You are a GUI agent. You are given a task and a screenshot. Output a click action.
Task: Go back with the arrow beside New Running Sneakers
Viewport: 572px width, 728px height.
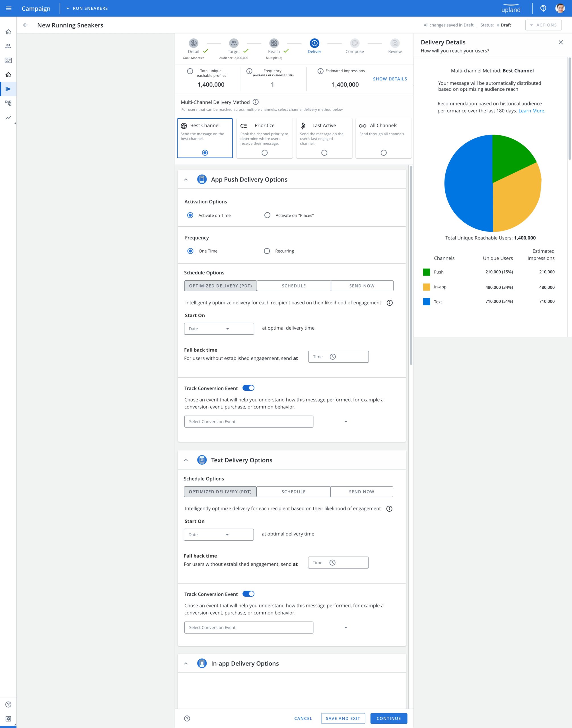tap(25, 25)
